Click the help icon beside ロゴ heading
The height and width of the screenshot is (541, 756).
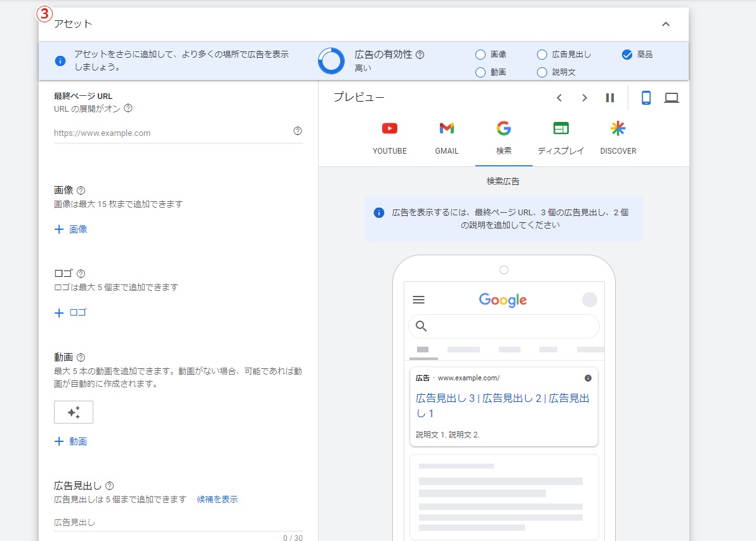(x=81, y=274)
